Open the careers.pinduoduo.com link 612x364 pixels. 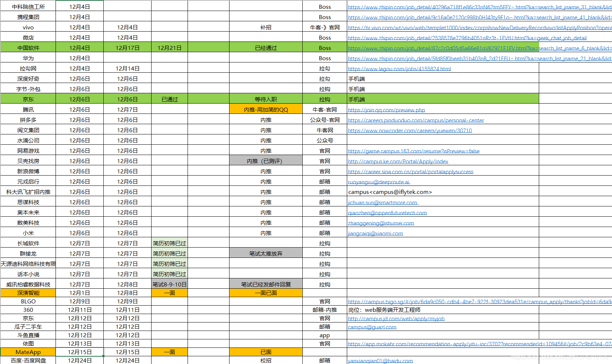coord(416,120)
